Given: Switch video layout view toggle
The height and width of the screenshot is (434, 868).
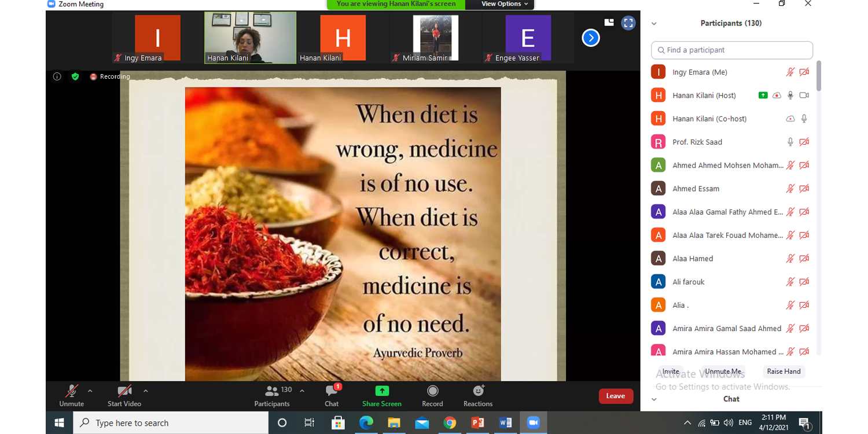Looking at the screenshot, I should (609, 23).
